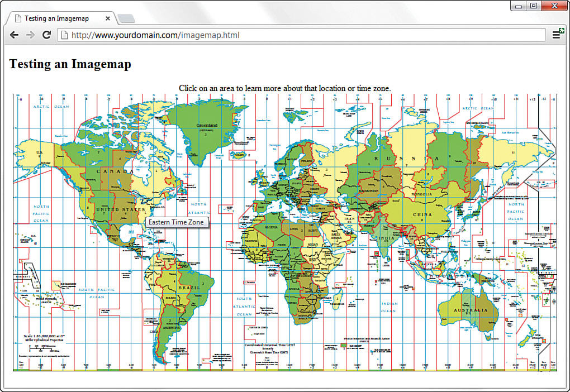Select China's time zone region
The height and width of the screenshot is (392, 570).
click(424, 214)
